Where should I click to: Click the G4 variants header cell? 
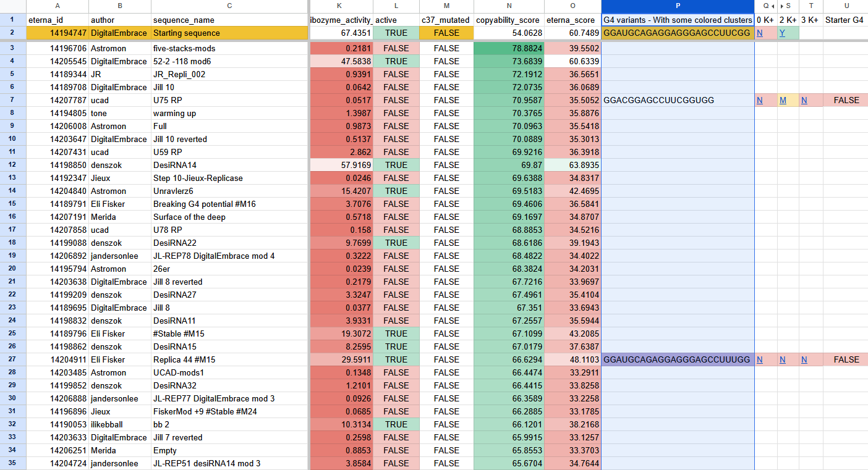(x=678, y=20)
